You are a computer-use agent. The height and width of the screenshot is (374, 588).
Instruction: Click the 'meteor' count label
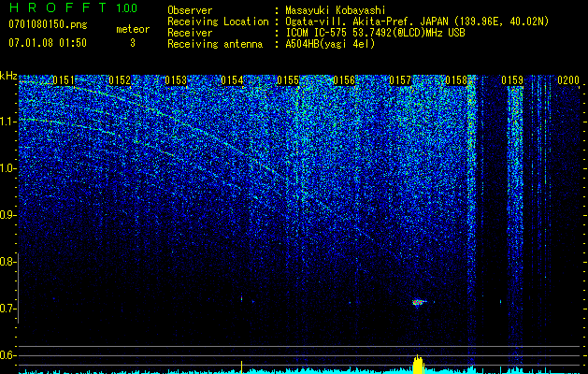[x=133, y=29]
